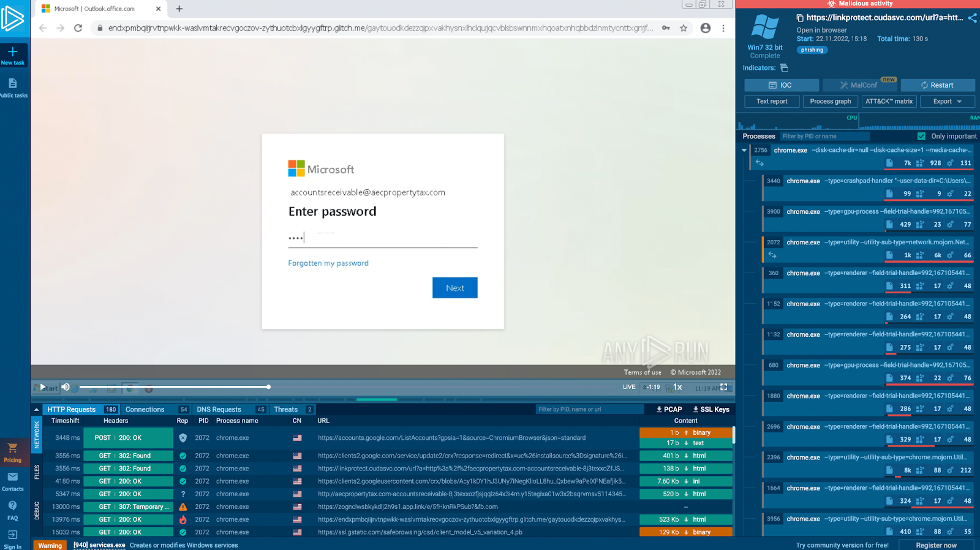Share the task with share icon
This screenshot has height=550, width=980.
coord(972,18)
